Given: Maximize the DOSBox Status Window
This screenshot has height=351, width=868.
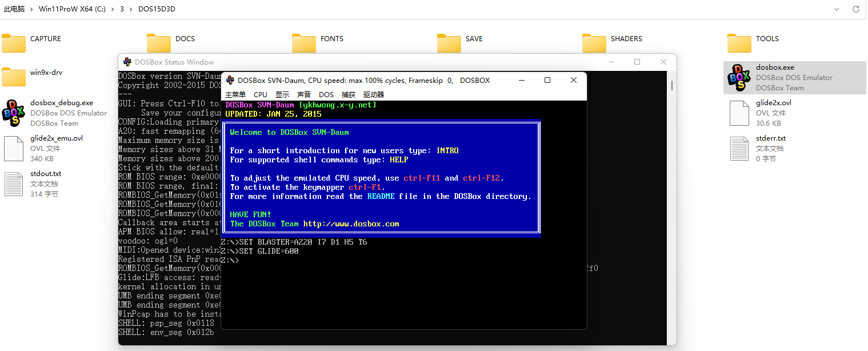Looking at the screenshot, I should 637,62.
